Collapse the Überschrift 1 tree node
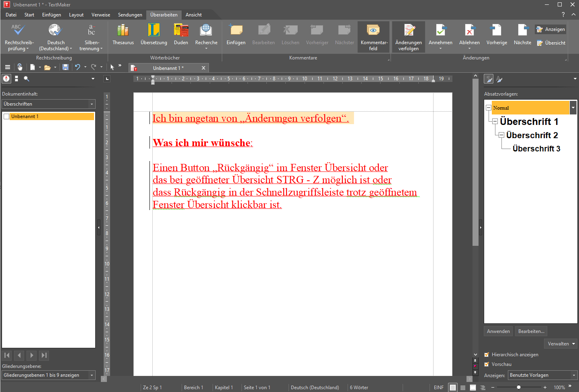 (x=495, y=121)
